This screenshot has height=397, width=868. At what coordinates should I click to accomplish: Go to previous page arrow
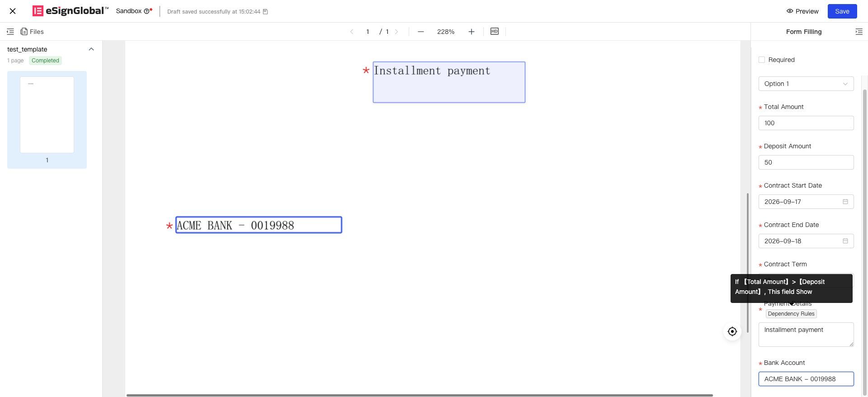coord(352,32)
